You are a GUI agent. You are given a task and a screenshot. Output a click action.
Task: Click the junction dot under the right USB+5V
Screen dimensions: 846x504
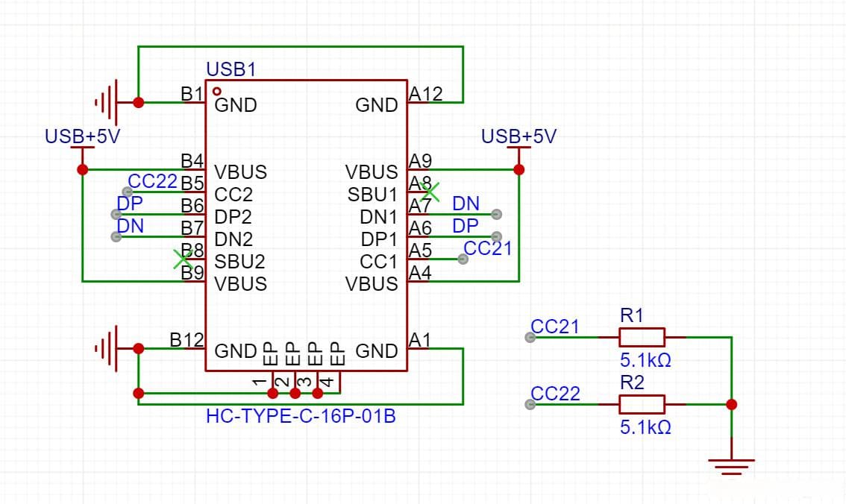[519, 170]
